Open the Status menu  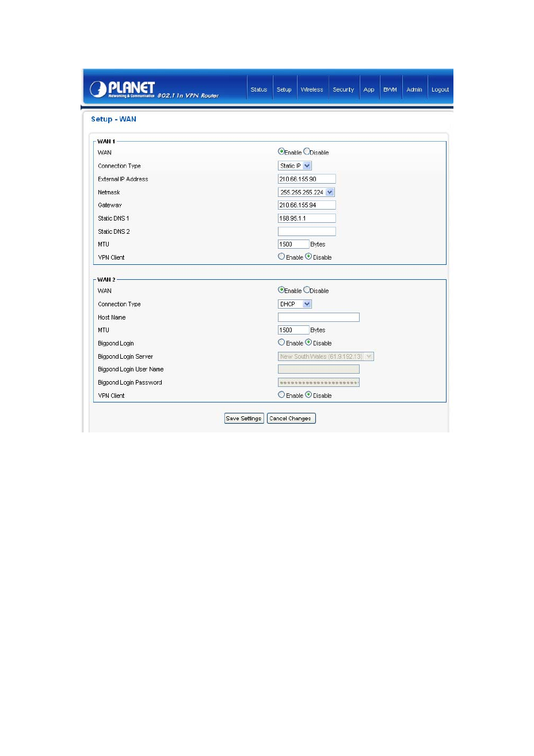[259, 89]
